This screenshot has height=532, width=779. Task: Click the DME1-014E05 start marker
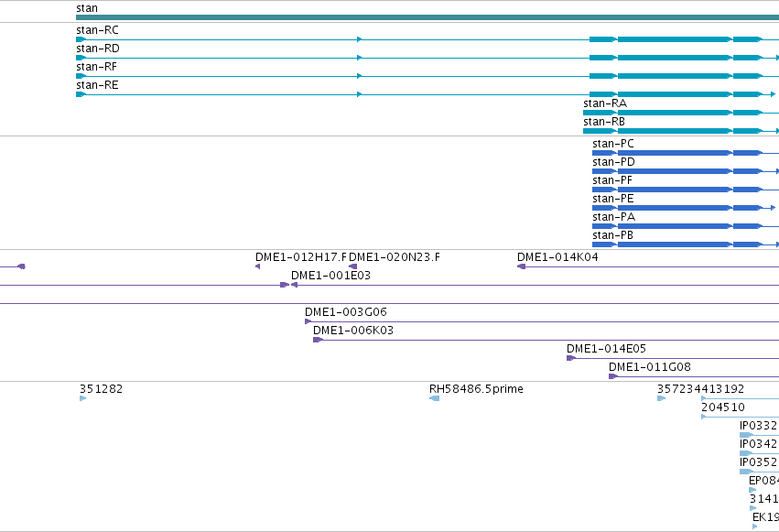[571, 359]
